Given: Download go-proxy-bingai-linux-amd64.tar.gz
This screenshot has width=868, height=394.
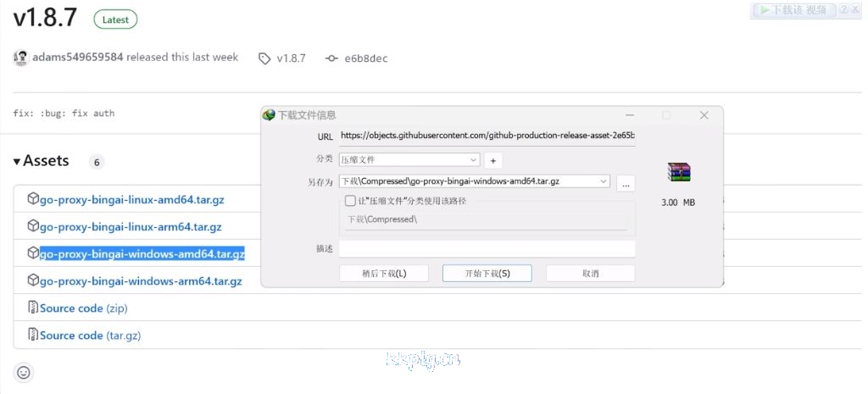Looking at the screenshot, I should click(131, 200).
